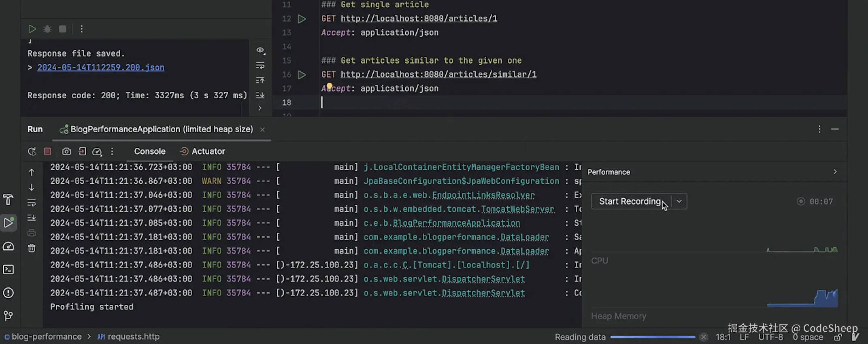Change UTF-8 file encoding in status bar
The image size is (868, 344).
click(x=771, y=337)
